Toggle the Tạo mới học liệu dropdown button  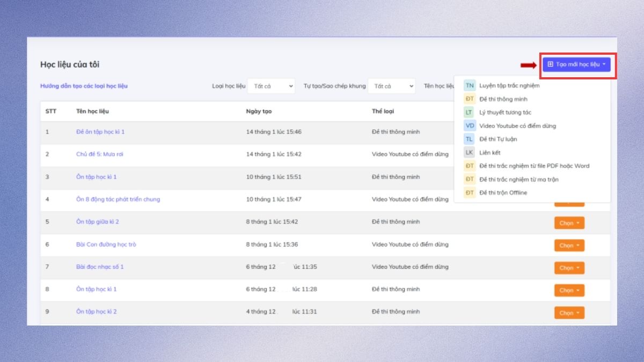click(x=576, y=64)
